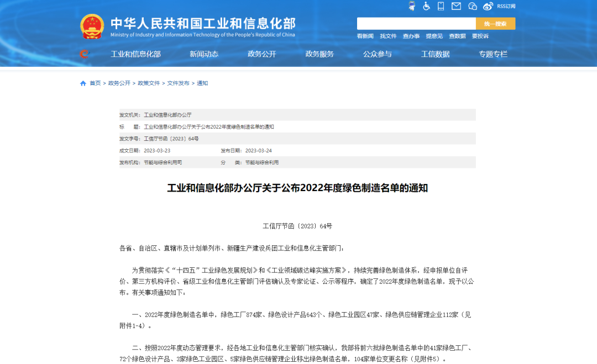Click 成文日期 value 2023-03-23
This screenshot has width=597, height=364.
click(x=157, y=151)
